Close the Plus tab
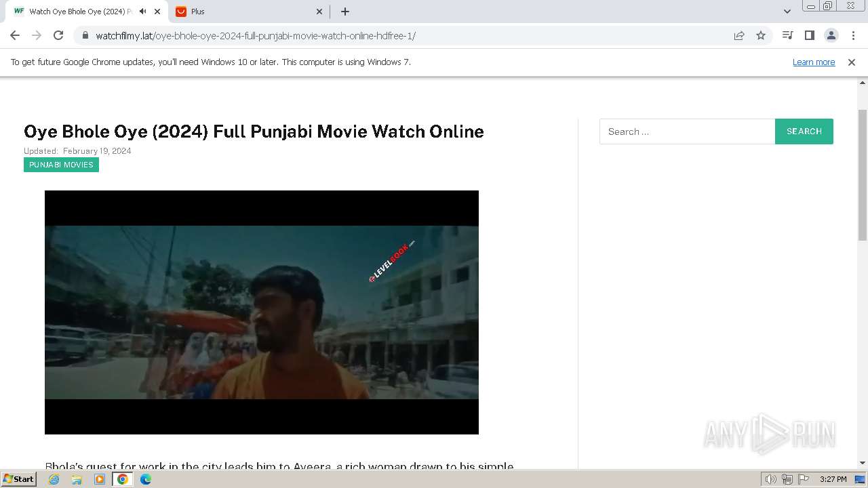The image size is (868, 488). [x=319, y=12]
